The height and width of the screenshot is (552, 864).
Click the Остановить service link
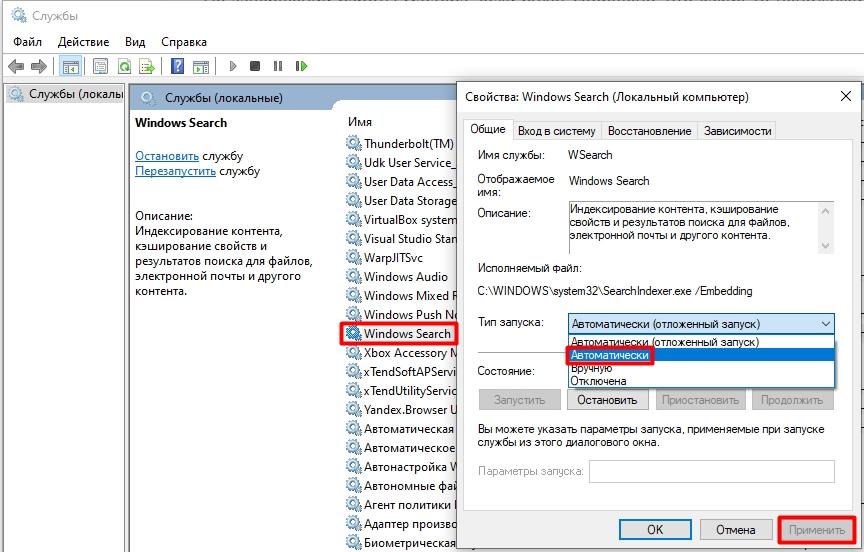click(x=167, y=156)
